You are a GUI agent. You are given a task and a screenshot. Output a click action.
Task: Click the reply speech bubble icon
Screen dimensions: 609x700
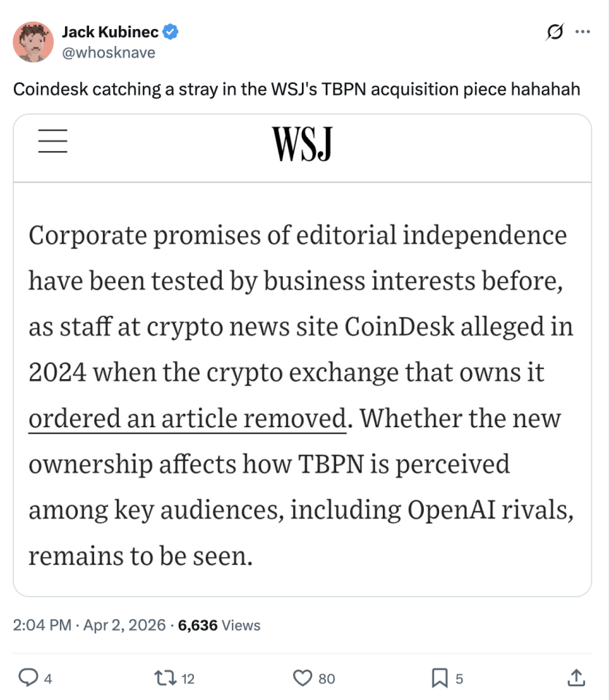tap(28, 678)
